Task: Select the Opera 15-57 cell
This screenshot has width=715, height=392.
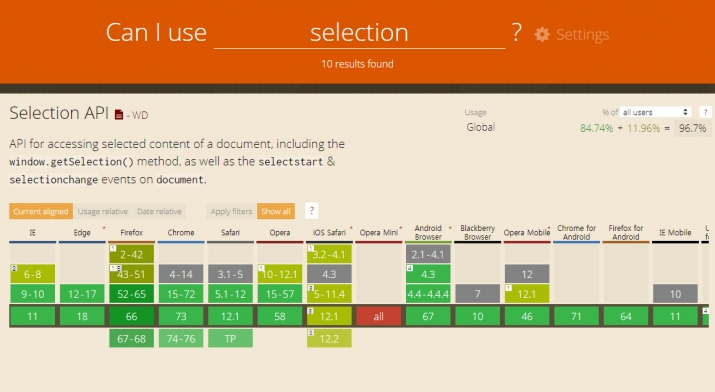Action: 280,294
